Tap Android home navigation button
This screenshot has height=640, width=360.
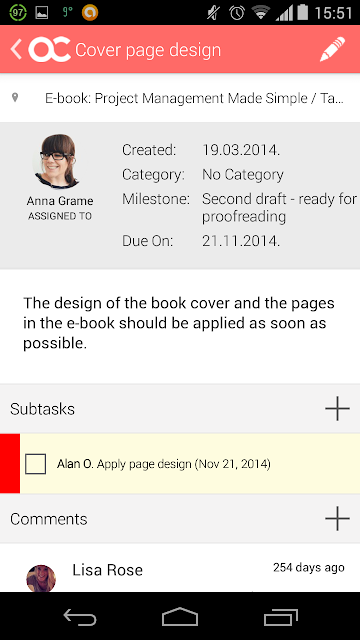click(x=180, y=617)
